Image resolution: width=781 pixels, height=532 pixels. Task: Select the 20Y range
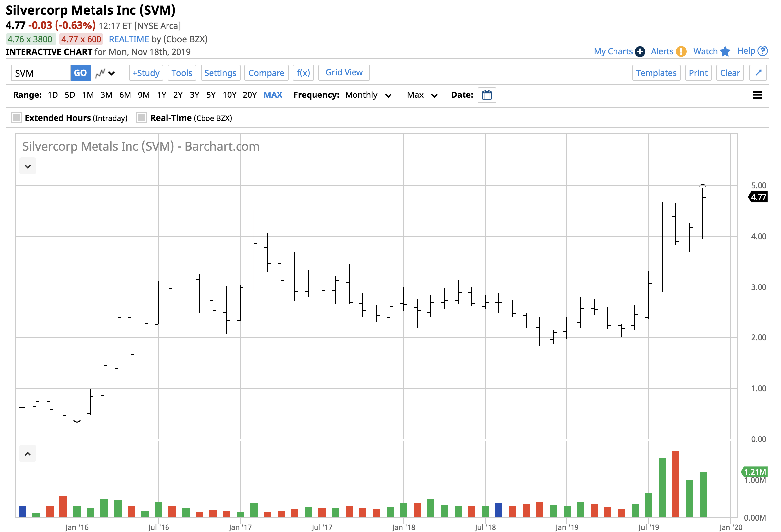tap(250, 95)
